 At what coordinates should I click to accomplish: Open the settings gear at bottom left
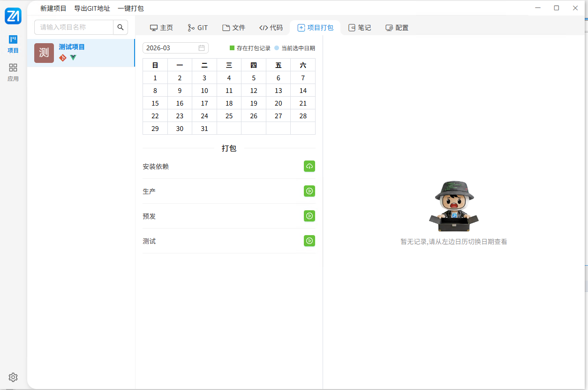(13, 377)
